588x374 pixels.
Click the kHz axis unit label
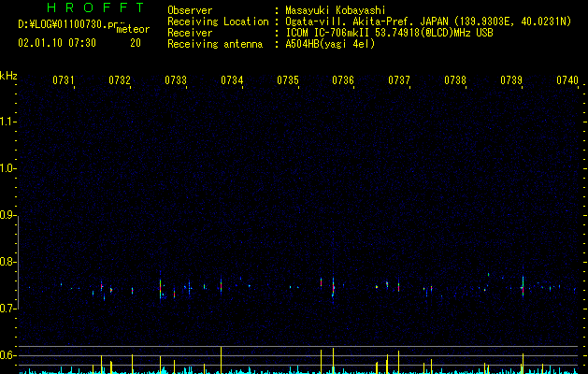pos(8,76)
